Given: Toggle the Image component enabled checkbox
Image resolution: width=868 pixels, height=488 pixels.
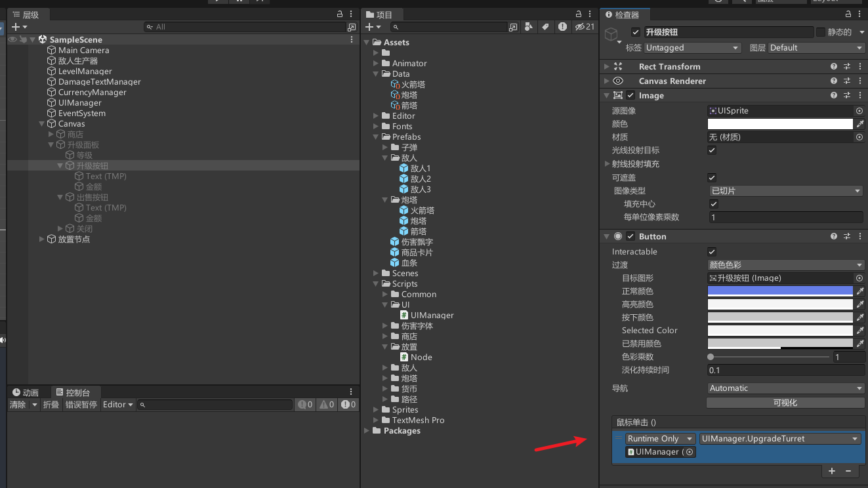Looking at the screenshot, I should click(x=630, y=95).
